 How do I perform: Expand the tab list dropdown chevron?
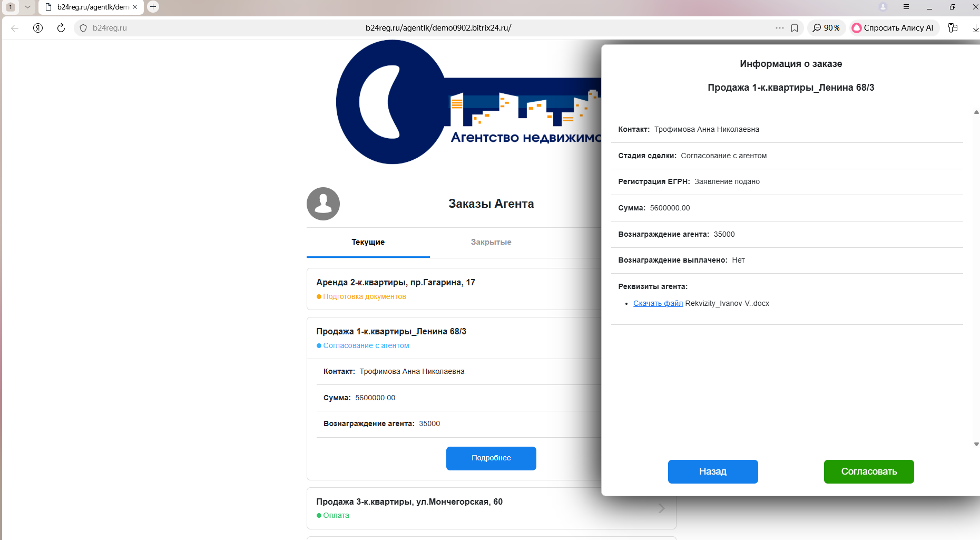point(27,7)
